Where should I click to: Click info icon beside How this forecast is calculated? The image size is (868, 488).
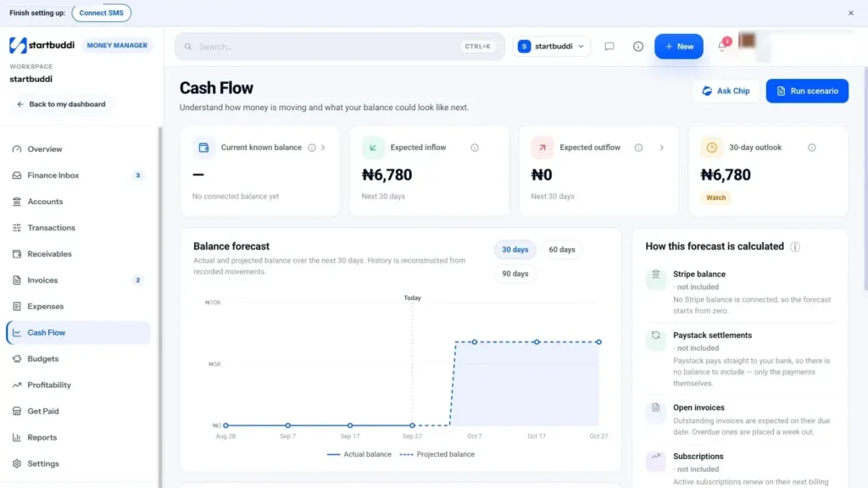tap(795, 247)
